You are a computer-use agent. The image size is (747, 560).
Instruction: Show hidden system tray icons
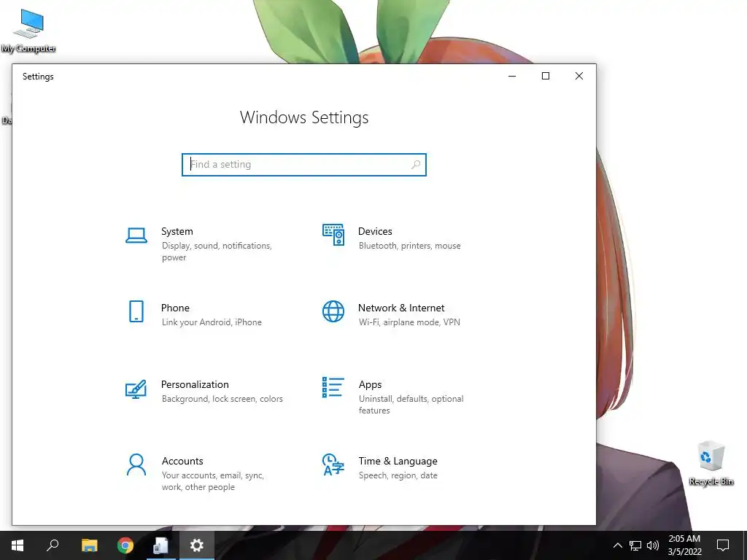[617, 545]
